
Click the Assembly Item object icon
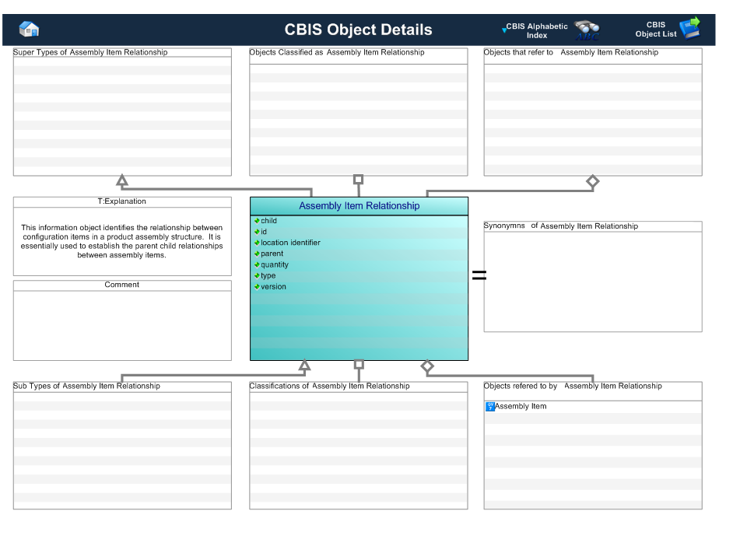489,407
